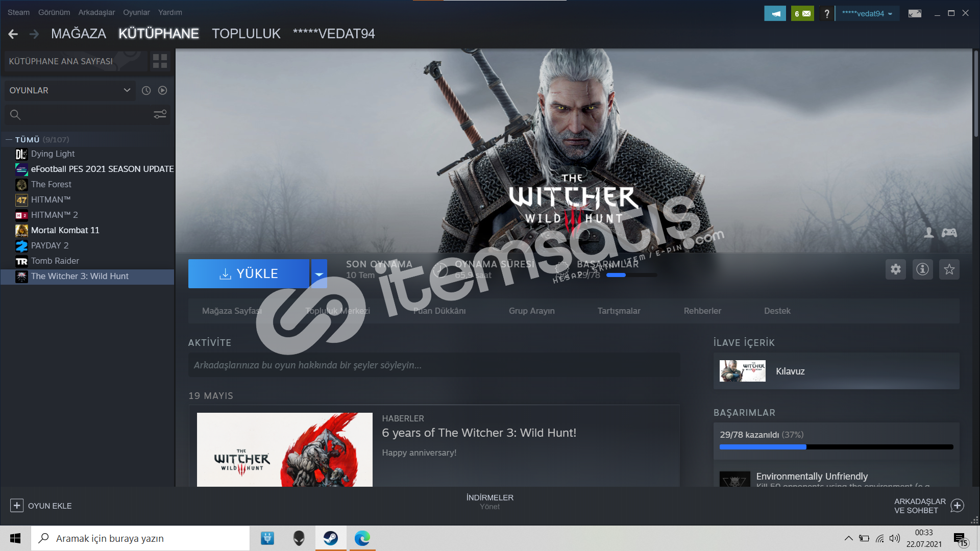Viewport: 980px width, 551px height.
Task: Click the library vertical scrollbar
Action: point(976,93)
